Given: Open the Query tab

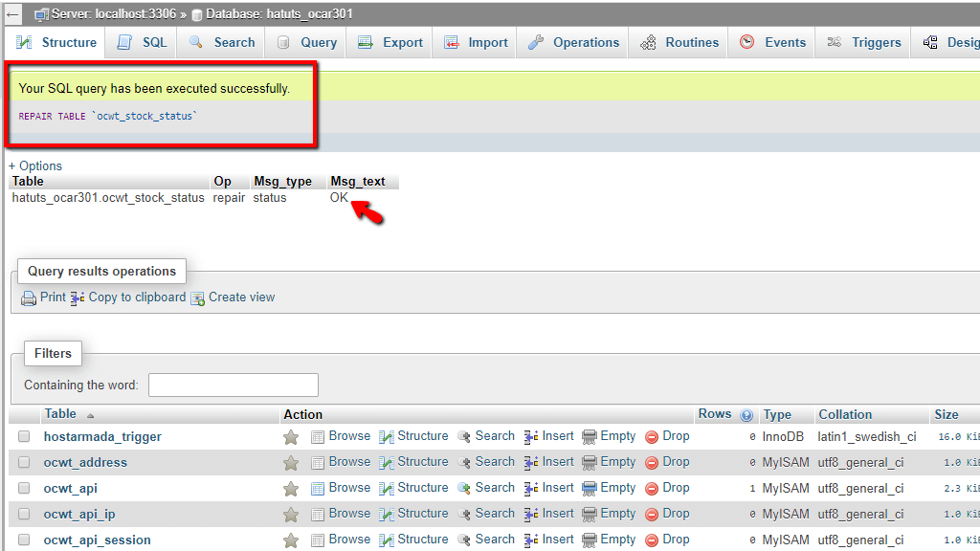Looking at the screenshot, I should click(x=306, y=42).
